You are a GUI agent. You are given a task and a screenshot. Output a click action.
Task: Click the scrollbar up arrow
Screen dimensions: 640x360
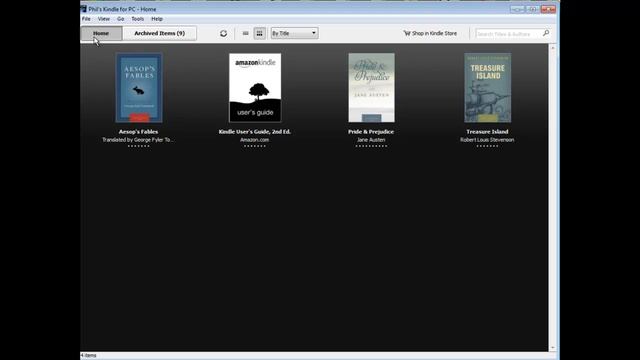553,48
